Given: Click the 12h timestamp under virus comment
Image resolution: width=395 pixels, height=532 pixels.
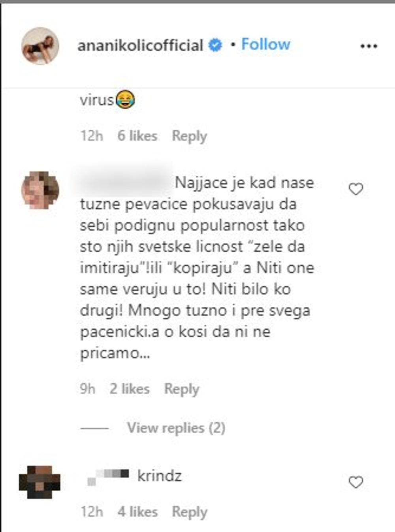Looking at the screenshot, I should (92, 136).
